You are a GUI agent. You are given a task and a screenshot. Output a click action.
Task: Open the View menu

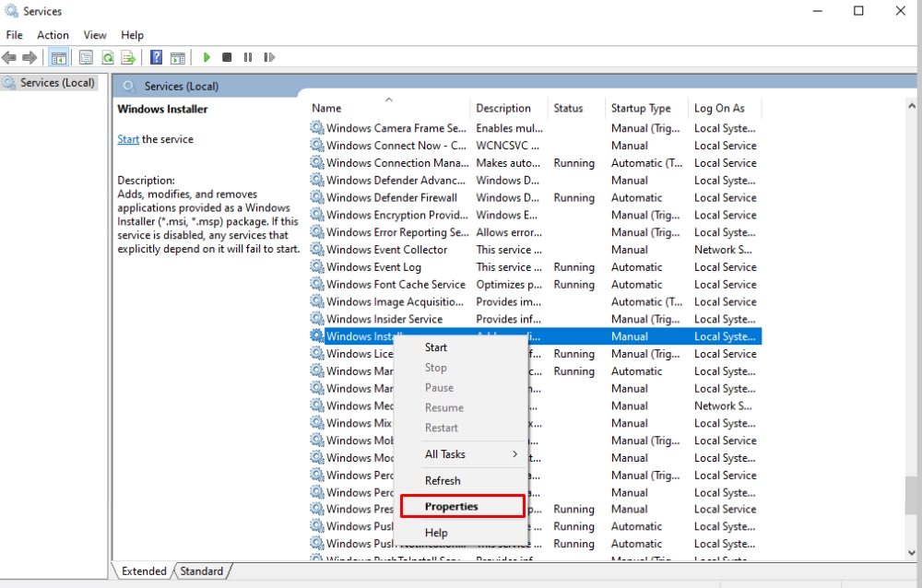coord(95,35)
